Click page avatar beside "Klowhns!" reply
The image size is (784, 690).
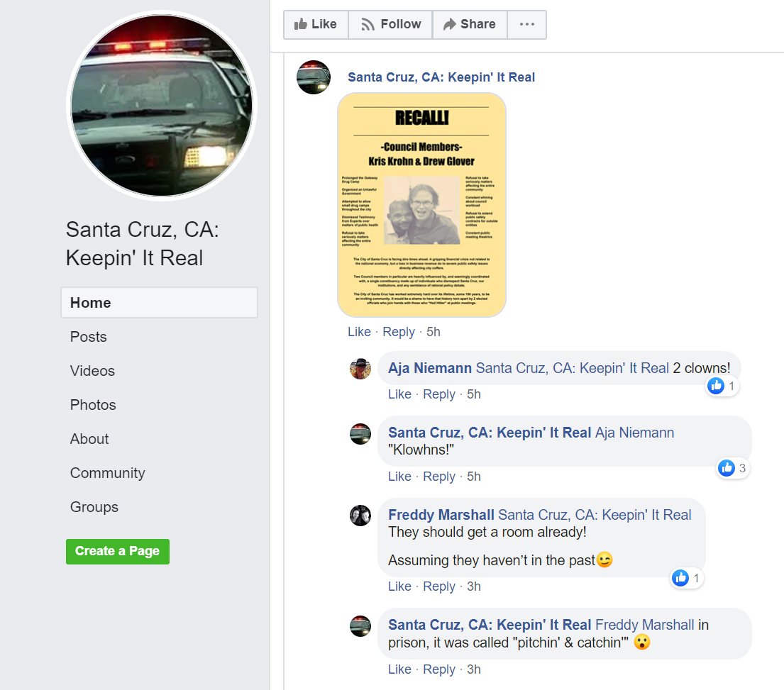point(360,434)
